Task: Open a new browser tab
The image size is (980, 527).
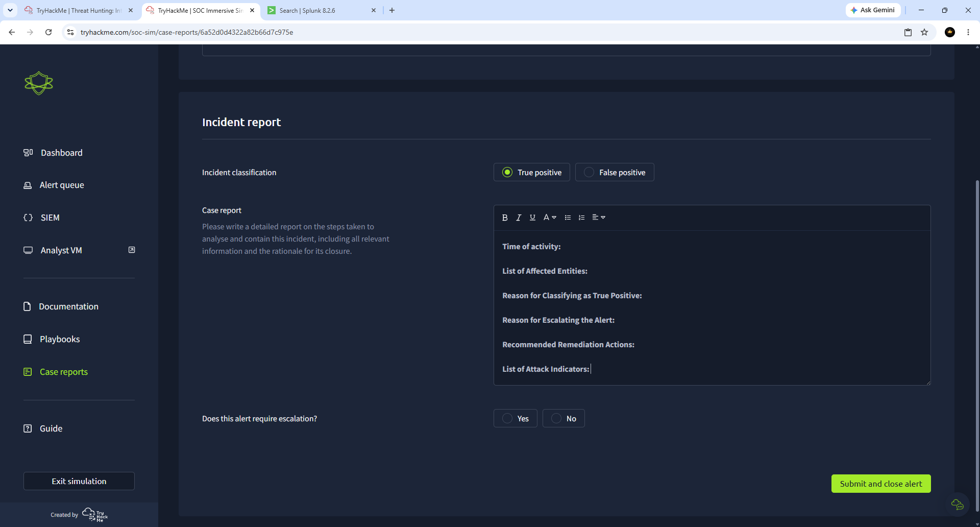Action: point(392,10)
